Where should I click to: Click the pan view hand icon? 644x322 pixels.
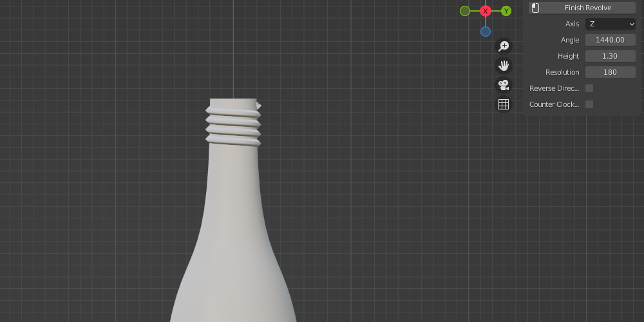pyautogui.click(x=504, y=65)
